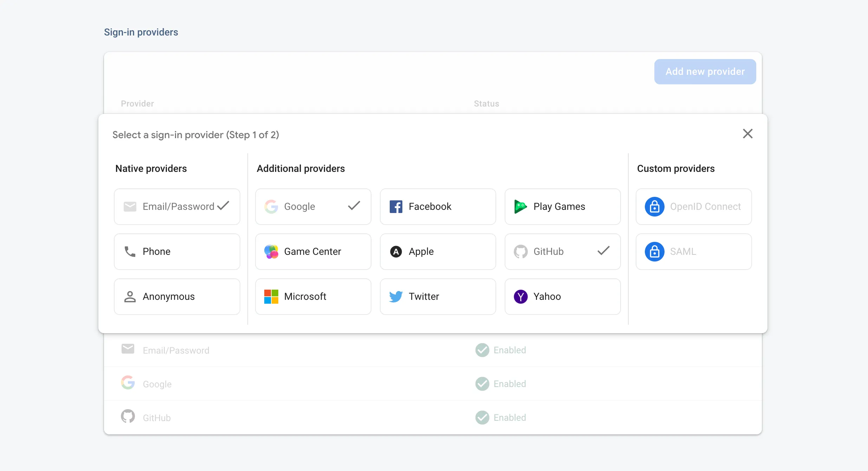Click the Phone handset icon

130,252
